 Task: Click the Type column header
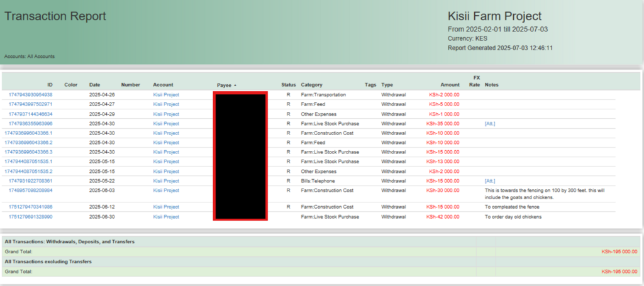coord(387,85)
